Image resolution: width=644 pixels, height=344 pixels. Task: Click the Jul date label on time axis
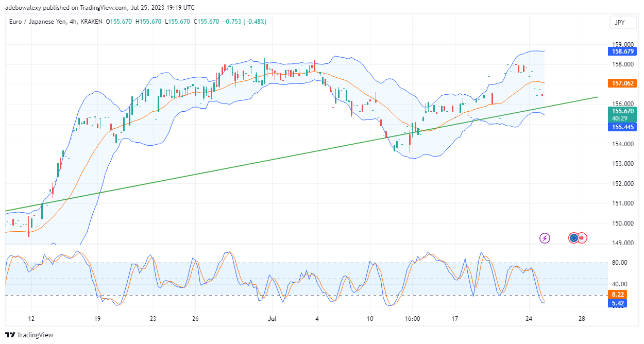pyautogui.click(x=273, y=318)
